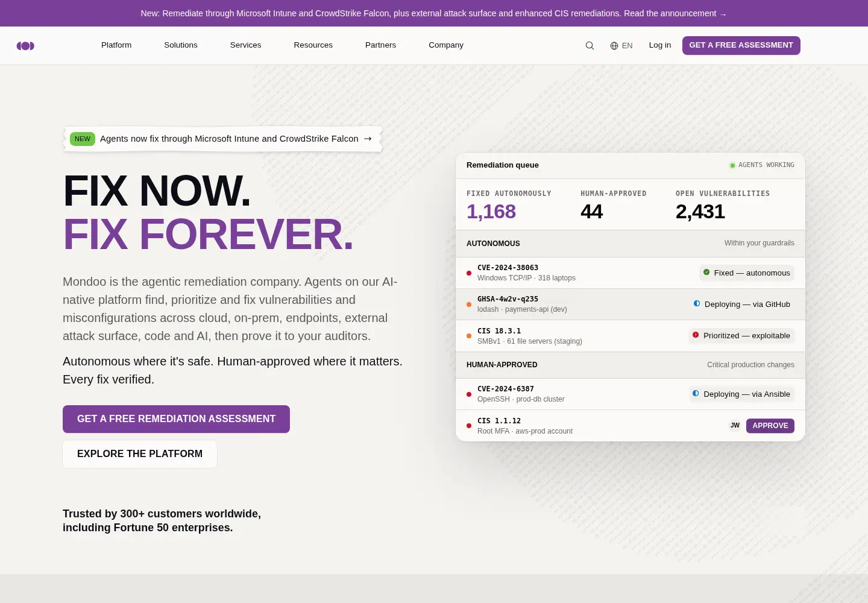Screen dimensions: 868x603
Task: Click green check icon on Fixed — autonomous
Action: click(x=706, y=273)
